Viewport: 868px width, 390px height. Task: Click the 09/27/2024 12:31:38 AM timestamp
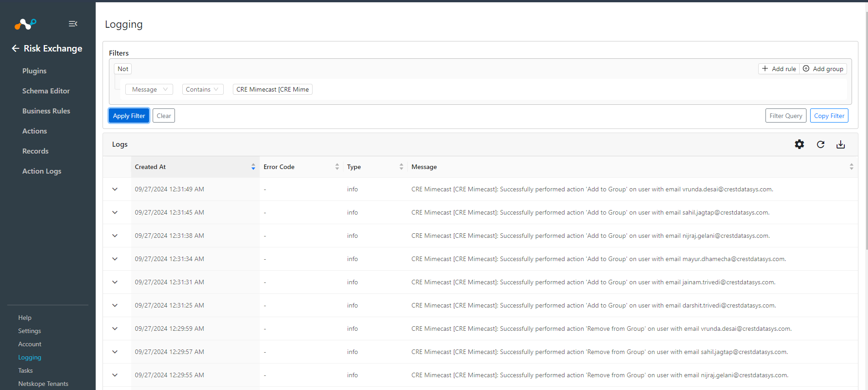point(169,236)
